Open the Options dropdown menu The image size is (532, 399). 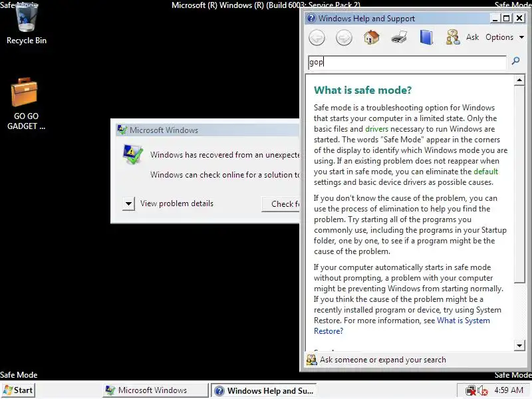coord(505,37)
